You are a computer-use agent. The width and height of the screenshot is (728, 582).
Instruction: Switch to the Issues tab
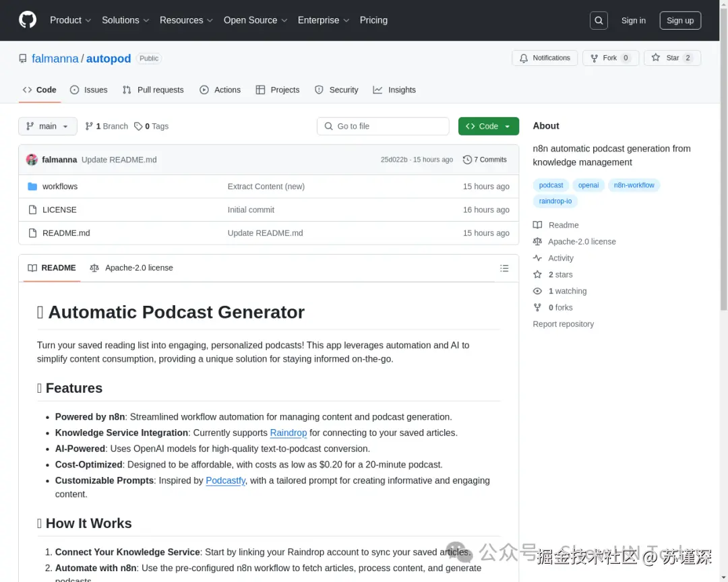[89, 90]
